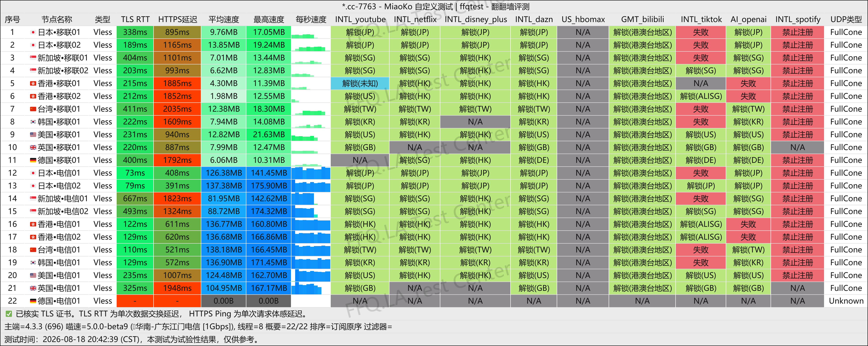Screen dimensions: 868x346
Task: Click the green checkmark before 已核实 TLS 证书
Action: tap(9, 314)
